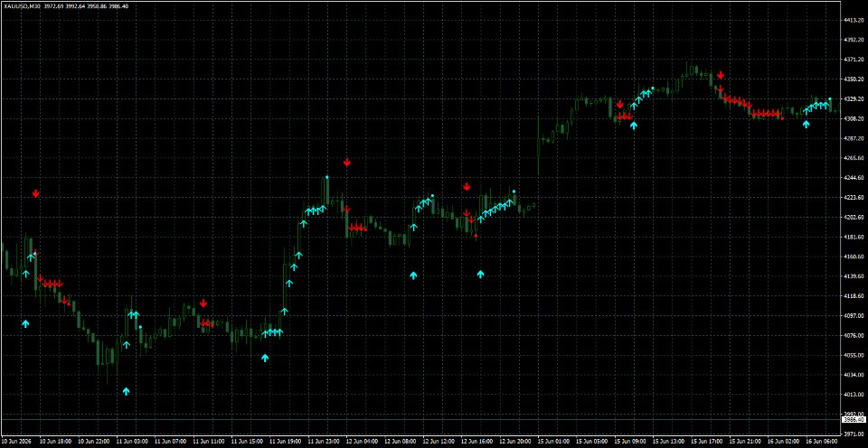Click the 4265.60 price axis label
Viewport: 868px width, 448px height.
click(854, 158)
